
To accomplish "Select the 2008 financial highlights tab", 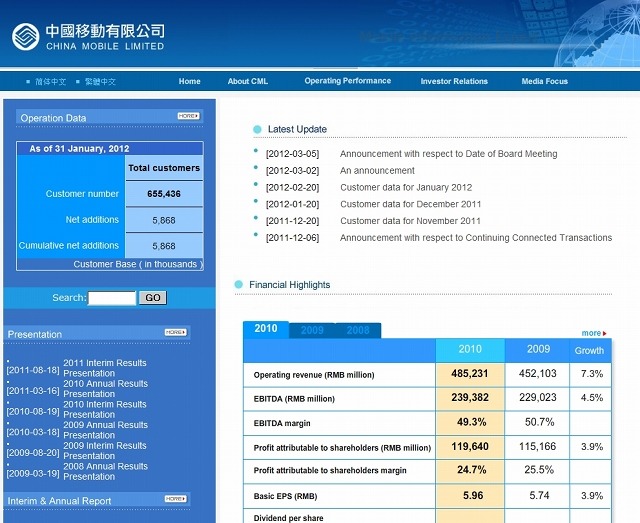I will click(358, 330).
